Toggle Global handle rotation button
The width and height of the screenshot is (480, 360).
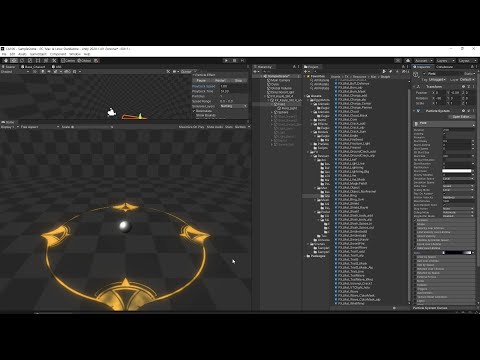[x=84, y=60]
